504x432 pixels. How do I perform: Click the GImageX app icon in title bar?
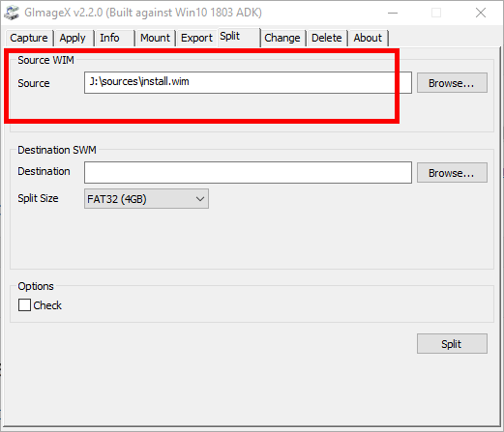tap(12, 13)
